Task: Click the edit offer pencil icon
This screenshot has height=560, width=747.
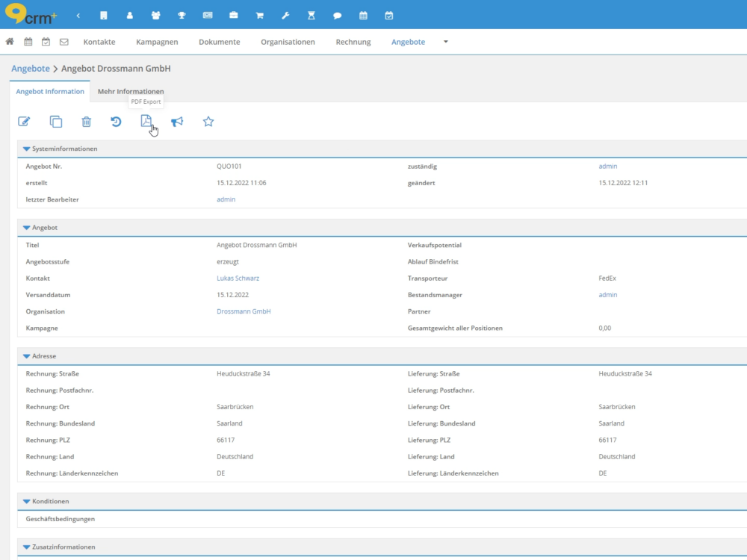Action: pos(24,122)
